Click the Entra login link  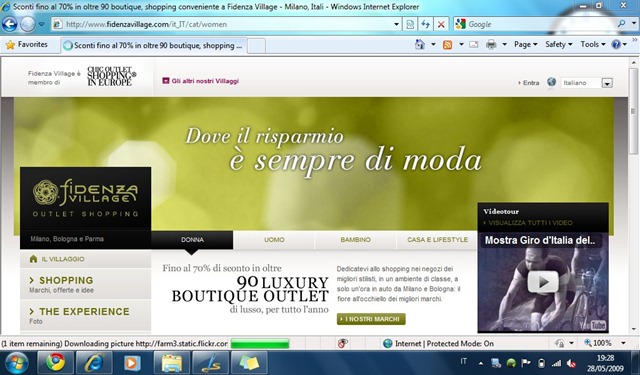(529, 83)
